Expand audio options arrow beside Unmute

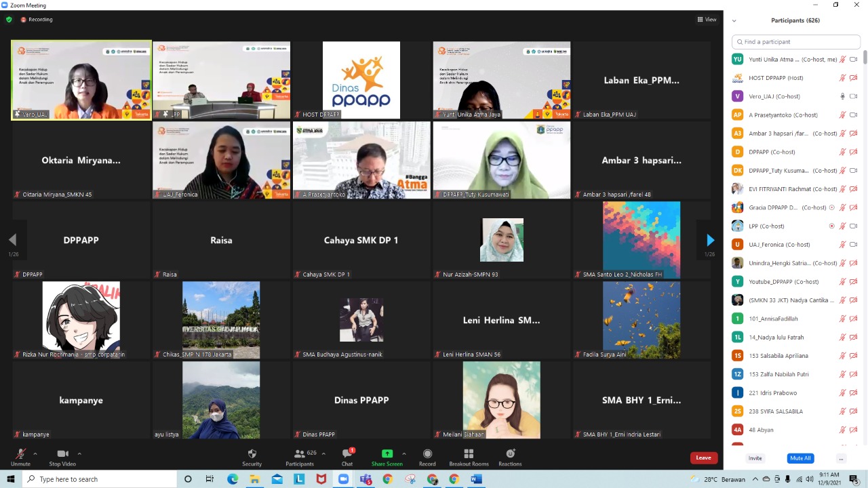pyautogui.click(x=35, y=453)
